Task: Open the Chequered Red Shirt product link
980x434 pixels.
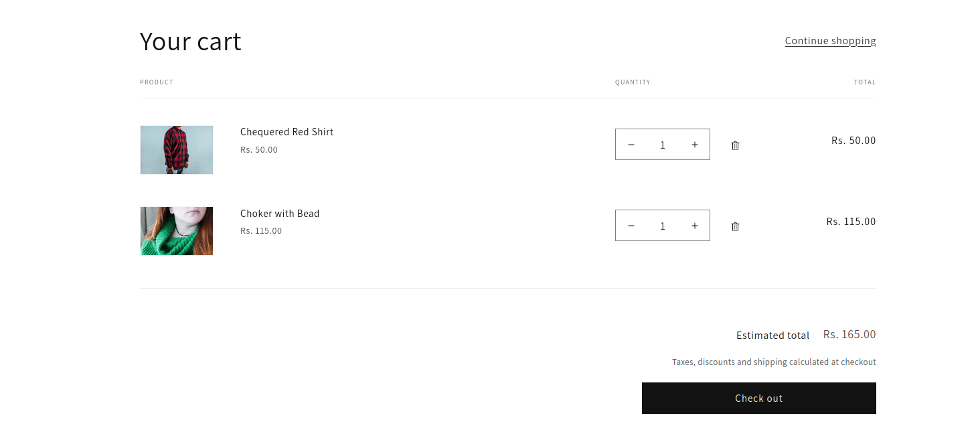Action: coord(287,132)
